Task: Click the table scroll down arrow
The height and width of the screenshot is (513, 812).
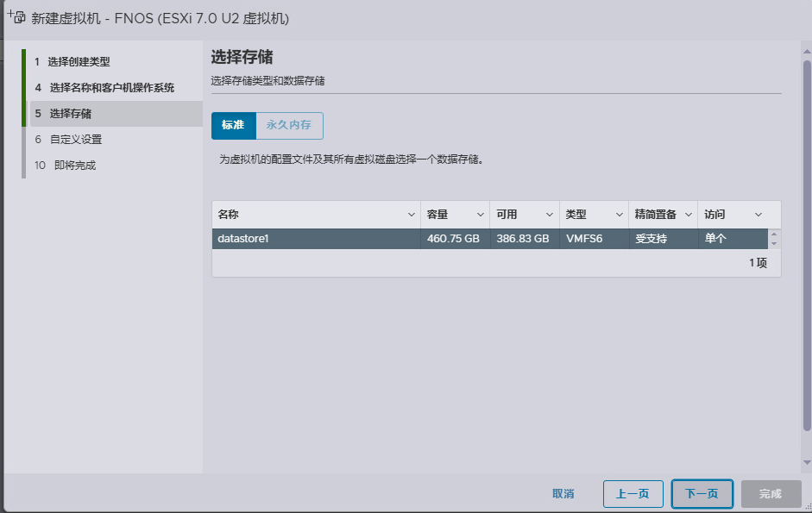Action: tap(774, 244)
